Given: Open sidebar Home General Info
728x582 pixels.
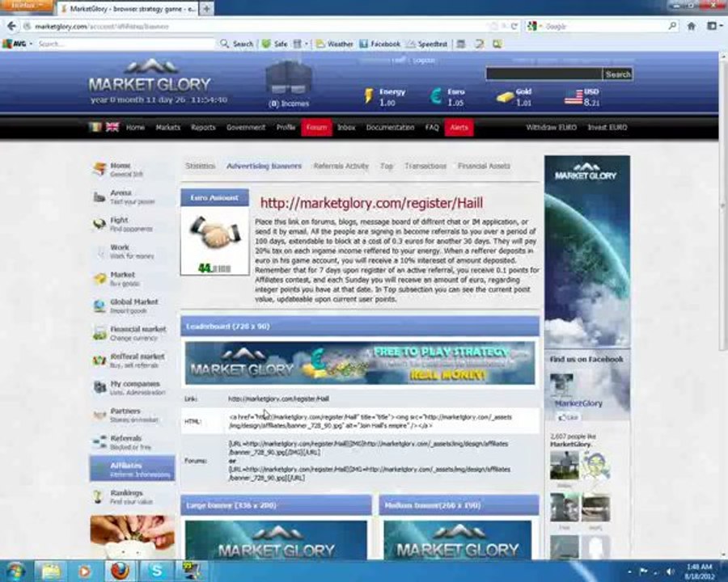Looking at the screenshot, I should click(133, 170).
